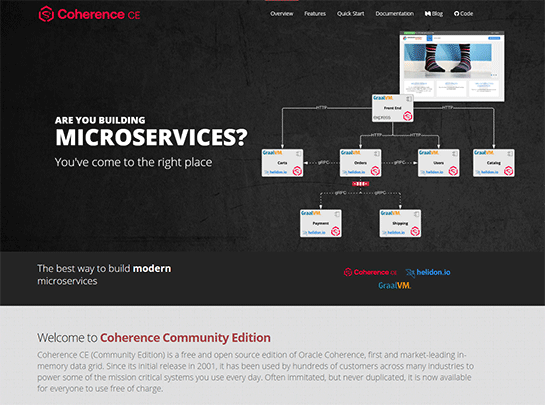Open the Overview nav item
The width and height of the screenshot is (545, 405).
tap(282, 14)
